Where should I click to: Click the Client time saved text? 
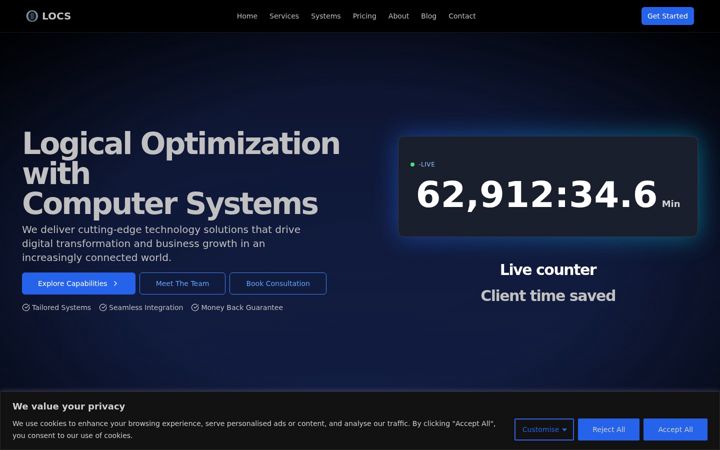pyautogui.click(x=548, y=296)
